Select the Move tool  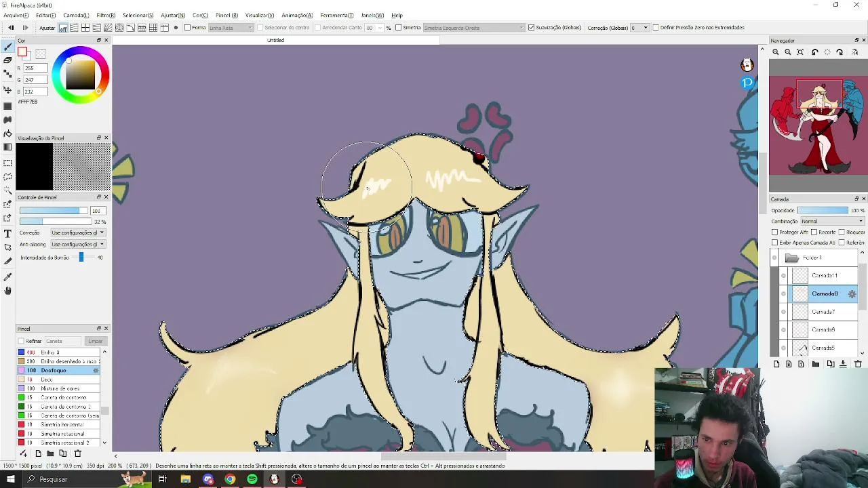pos(7,90)
